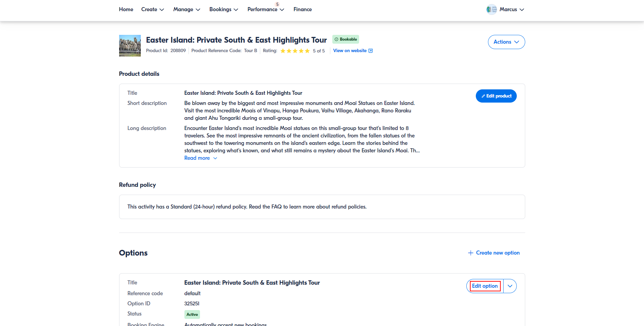Open the arrow dropdown next to Edit option
Screen dimensions: 644x326
510,286
